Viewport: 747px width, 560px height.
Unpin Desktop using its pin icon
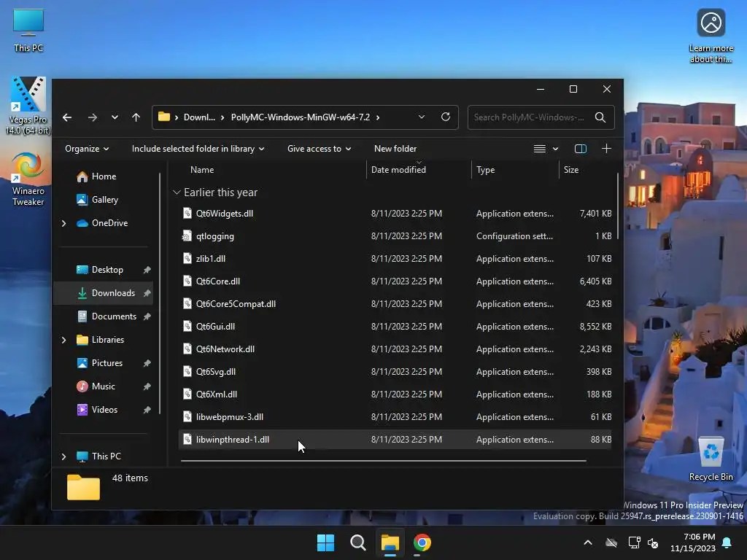pos(147,270)
